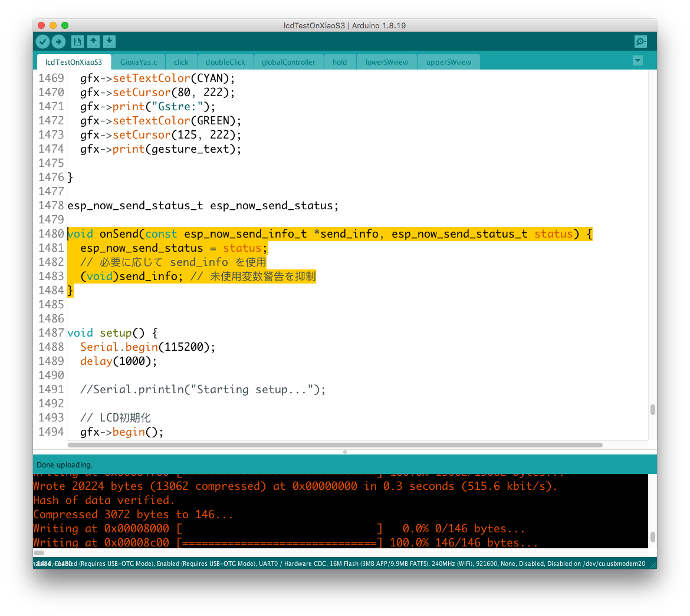Create a new sketch with New icon
The width and height of the screenshot is (690, 616).
pyautogui.click(x=77, y=41)
